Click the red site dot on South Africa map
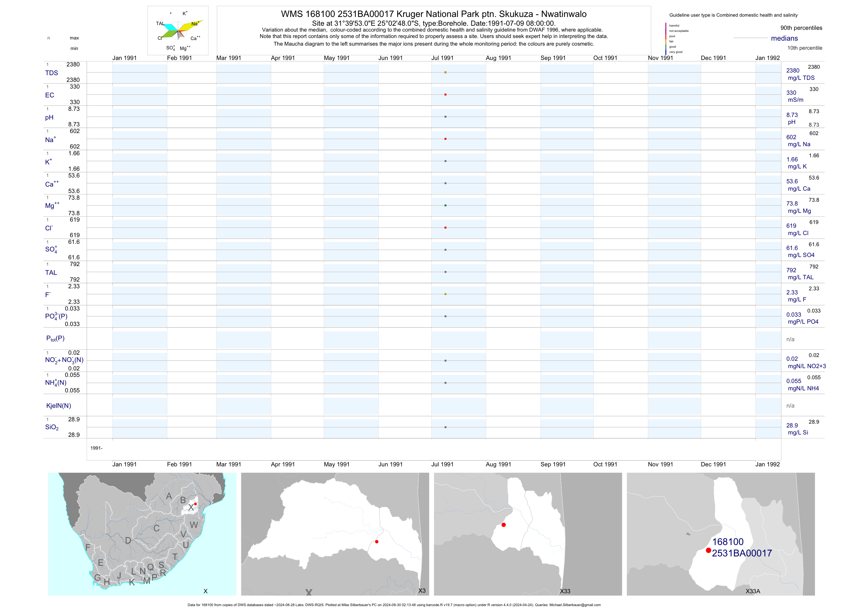Image resolution: width=868 pixels, height=614 pixels. coord(196,504)
